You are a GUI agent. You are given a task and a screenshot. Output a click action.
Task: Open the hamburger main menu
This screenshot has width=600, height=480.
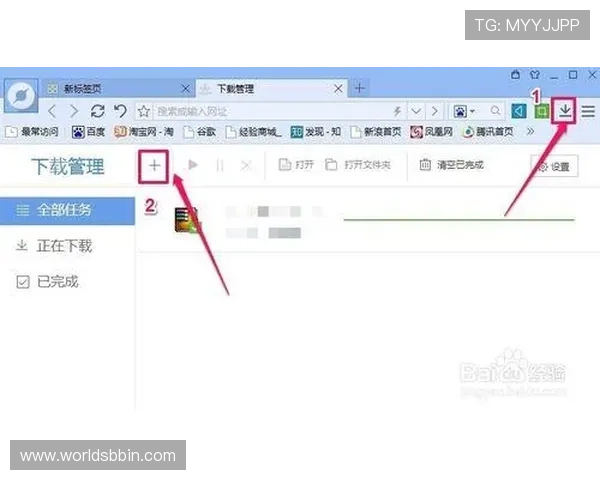coord(588,111)
